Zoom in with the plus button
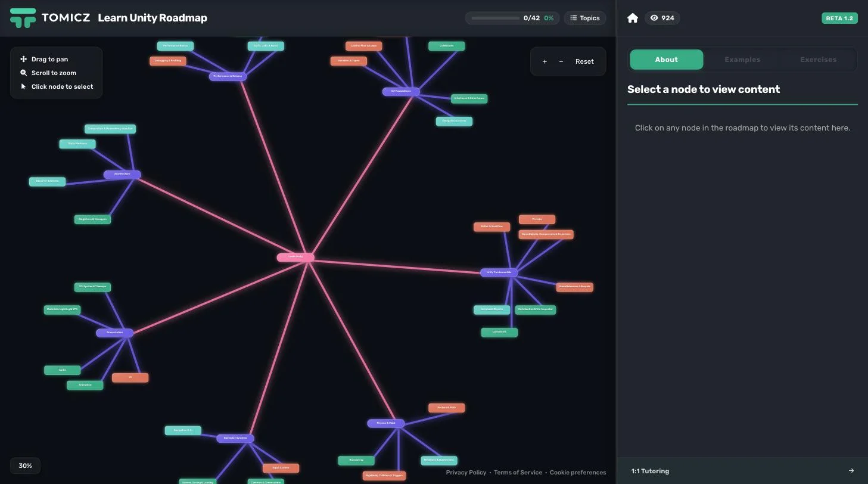 point(545,61)
